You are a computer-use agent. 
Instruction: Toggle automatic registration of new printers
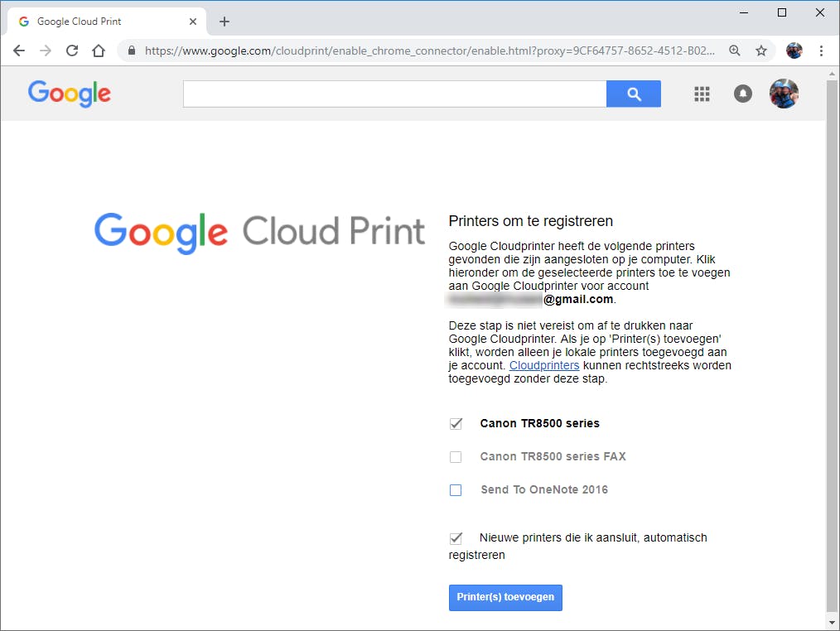(x=456, y=537)
